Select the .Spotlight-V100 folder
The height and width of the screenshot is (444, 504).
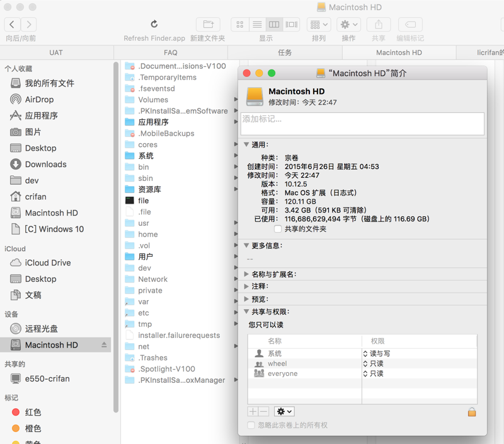click(x=160, y=369)
